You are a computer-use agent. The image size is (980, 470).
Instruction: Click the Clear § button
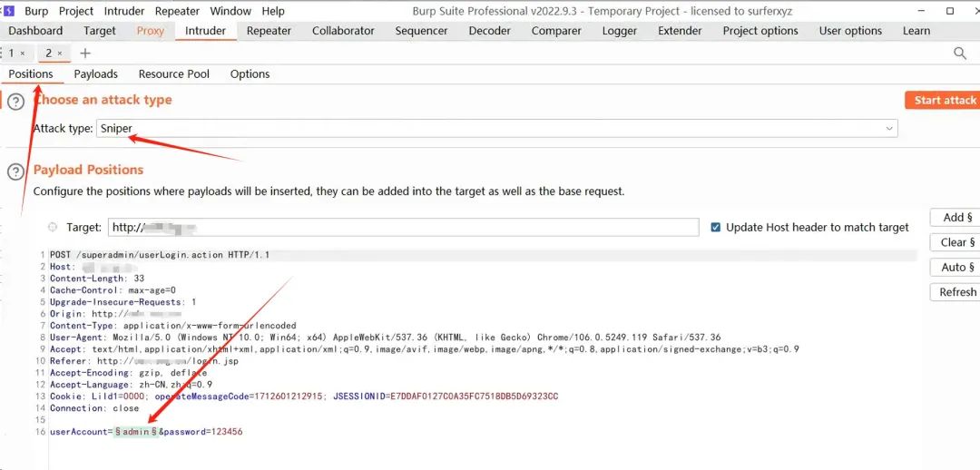(x=955, y=242)
